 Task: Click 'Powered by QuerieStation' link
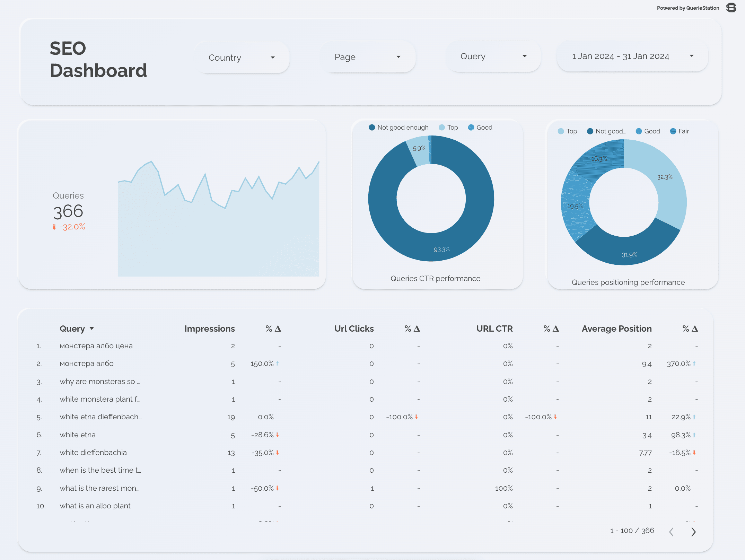[688, 8]
